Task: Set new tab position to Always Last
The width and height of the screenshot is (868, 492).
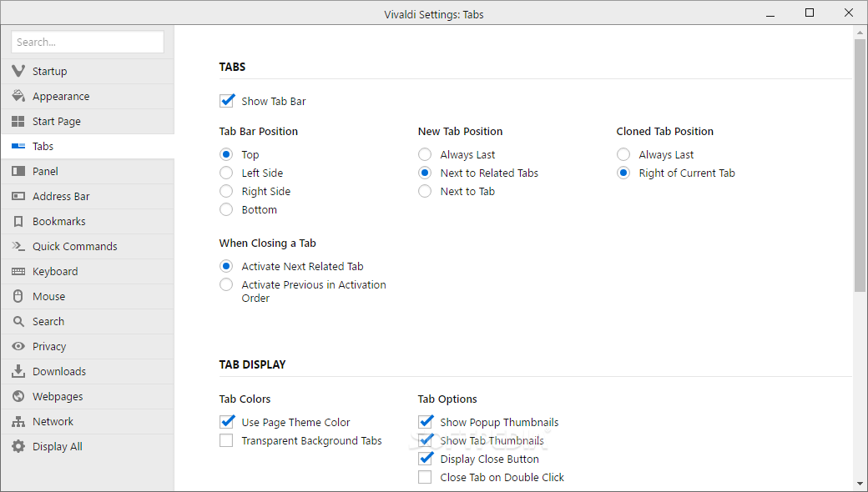Action: click(x=425, y=154)
